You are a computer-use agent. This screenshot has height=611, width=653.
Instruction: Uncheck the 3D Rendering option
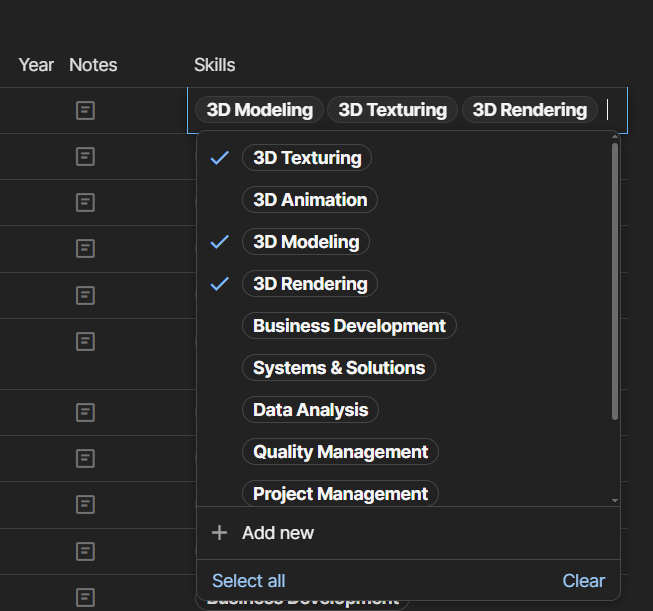(x=310, y=284)
